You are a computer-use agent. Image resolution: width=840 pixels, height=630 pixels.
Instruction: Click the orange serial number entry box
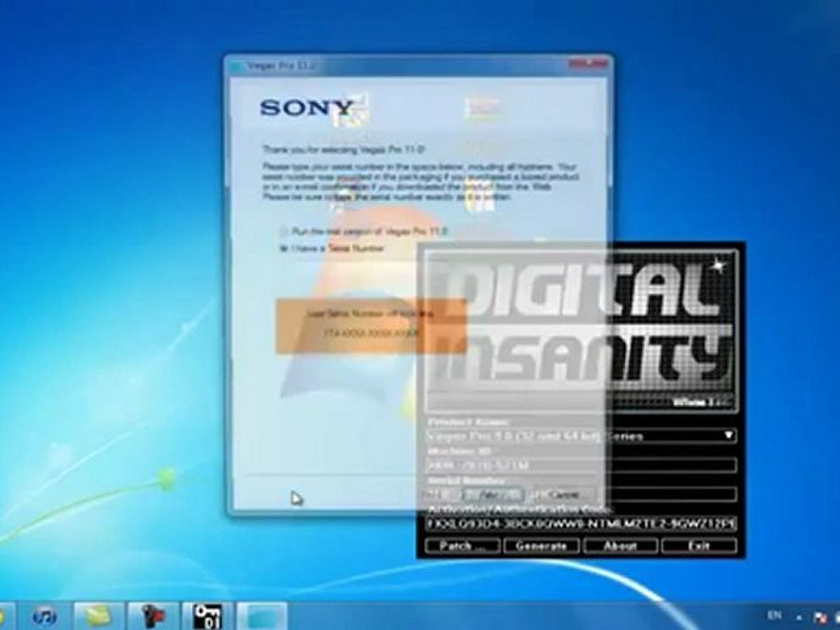[371, 325]
